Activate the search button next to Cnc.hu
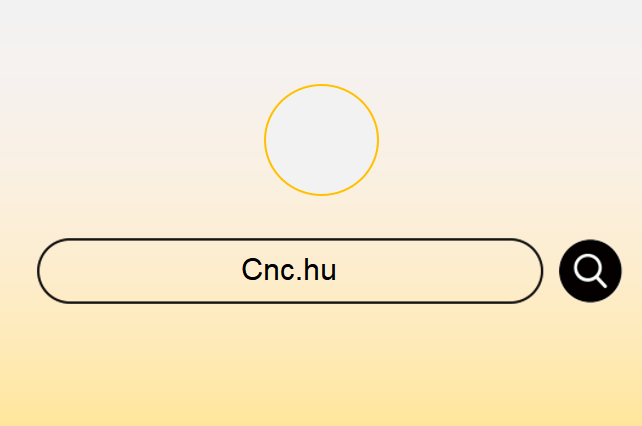The width and height of the screenshot is (642, 426). (x=590, y=271)
